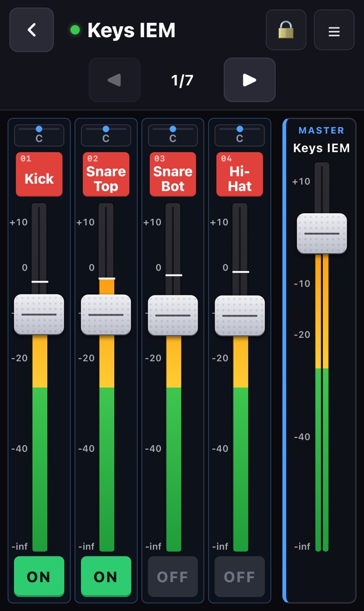364x611 pixels.
Task: Open the hamburger menu
Action: (x=334, y=30)
